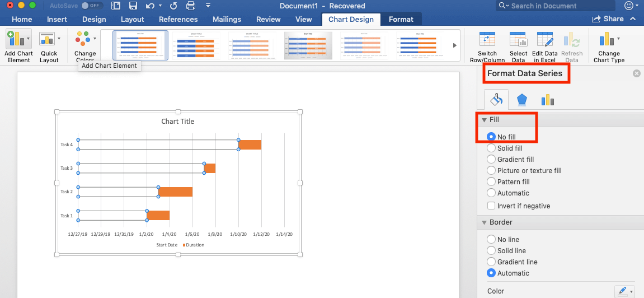The width and height of the screenshot is (644, 298).
Task: Collapse the Border section
Action: tap(484, 222)
